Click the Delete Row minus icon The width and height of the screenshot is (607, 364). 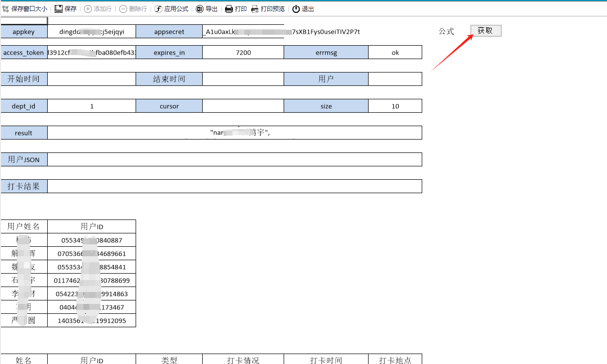[123, 9]
